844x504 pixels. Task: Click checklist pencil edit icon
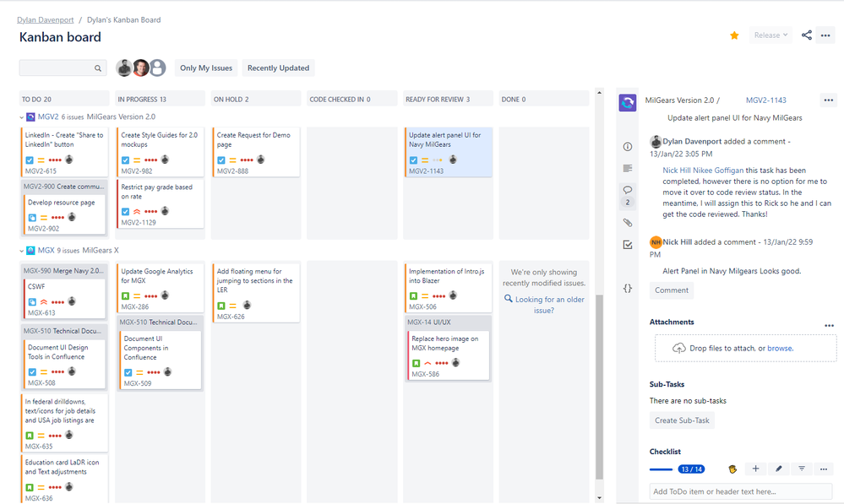click(778, 469)
